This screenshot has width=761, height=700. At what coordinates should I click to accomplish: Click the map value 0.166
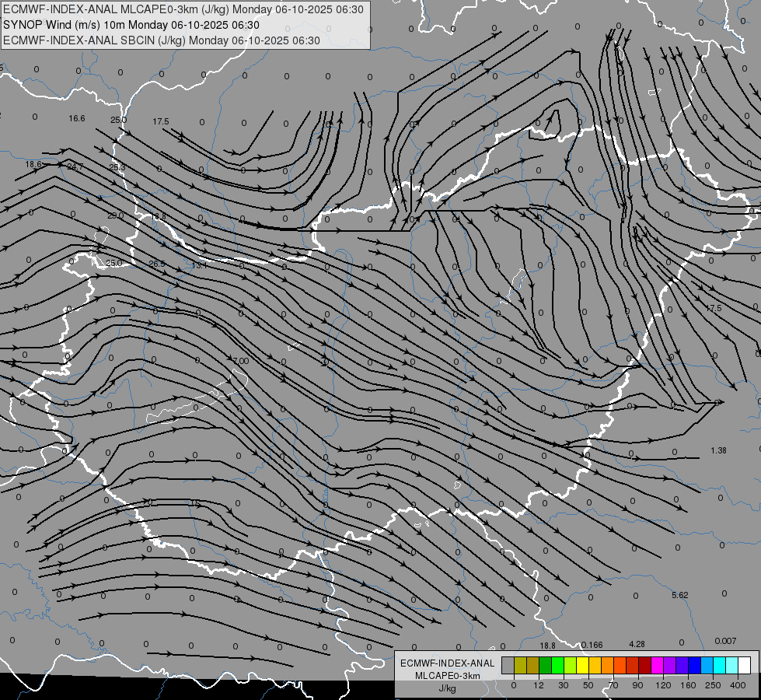coord(592,645)
